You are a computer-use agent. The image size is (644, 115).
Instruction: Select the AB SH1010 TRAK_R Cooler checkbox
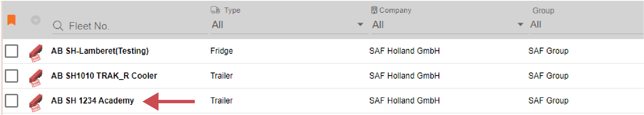tap(12, 76)
